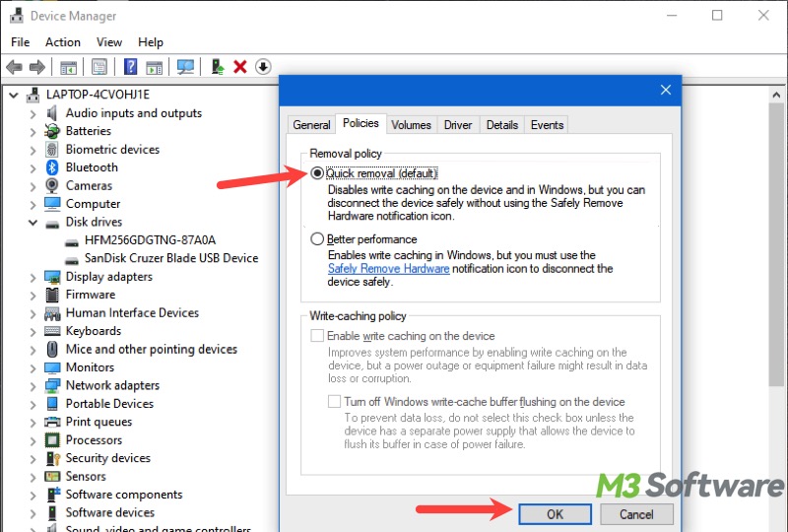Image resolution: width=788 pixels, height=532 pixels.
Task: Expand the Human Interface Devices category
Action: (33, 313)
